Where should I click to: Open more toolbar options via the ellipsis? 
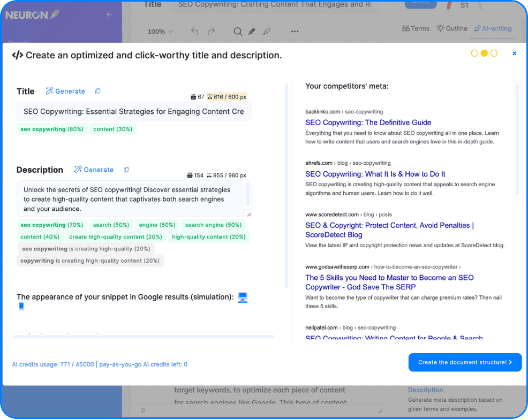294,31
